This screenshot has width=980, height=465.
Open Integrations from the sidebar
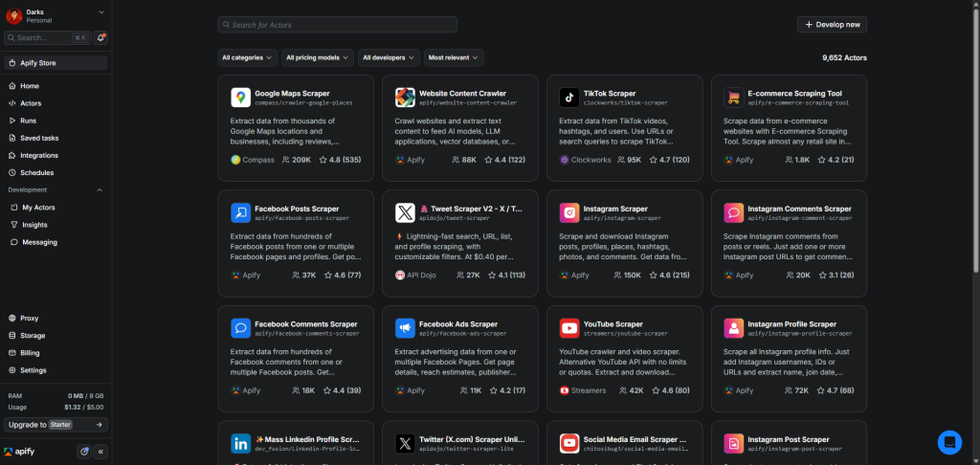coord(39,155)
